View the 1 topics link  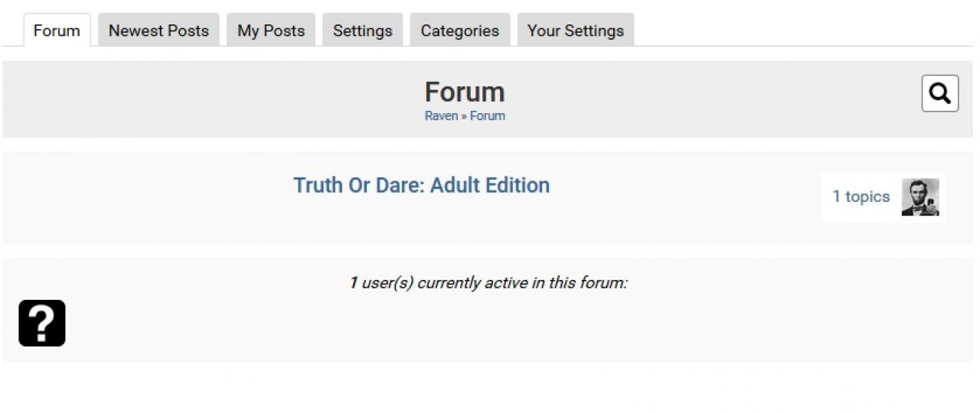pyautogui.click(x=861, y=197)
